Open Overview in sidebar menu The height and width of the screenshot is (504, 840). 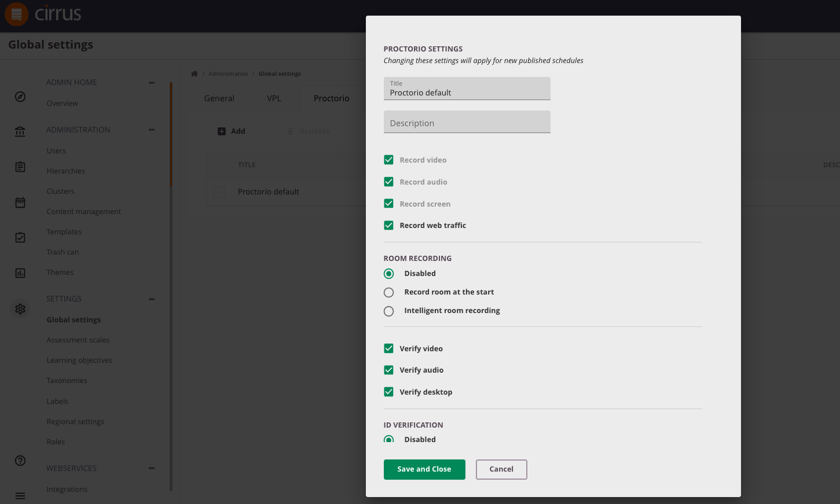click(x=63, y=104)
